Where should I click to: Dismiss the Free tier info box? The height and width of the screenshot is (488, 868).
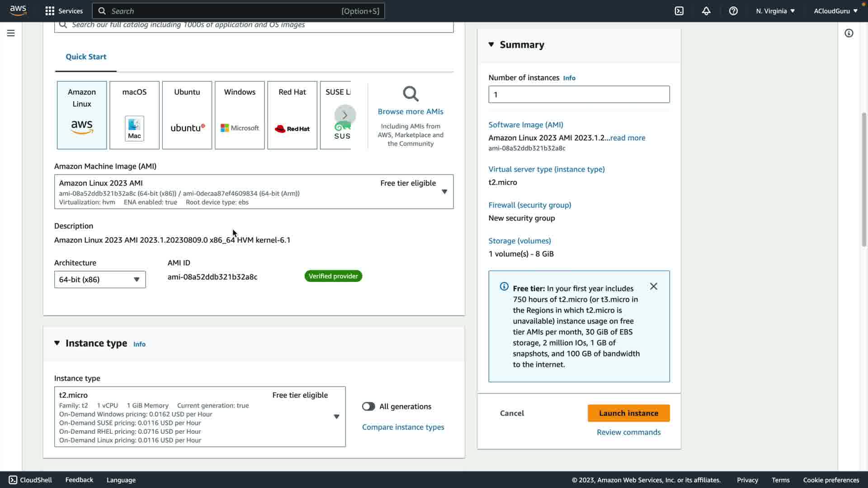pyautogui.click(x=654, y=286)
